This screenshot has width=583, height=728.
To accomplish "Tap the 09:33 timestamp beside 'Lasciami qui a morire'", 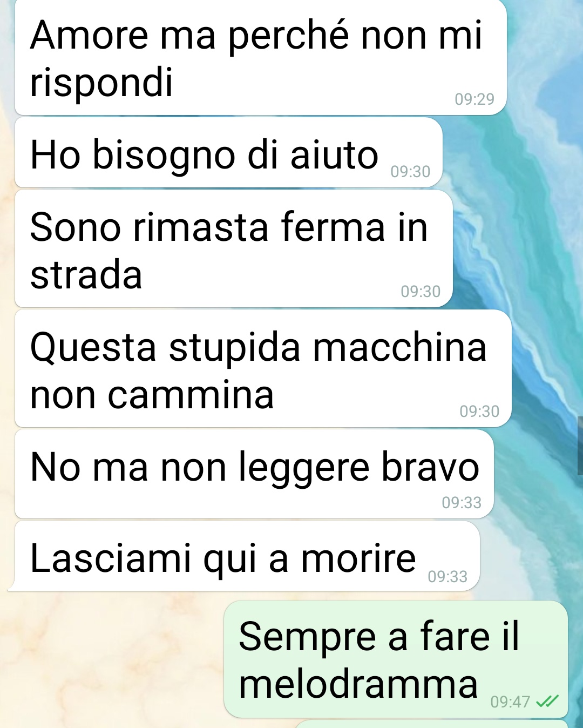I will 448,577.
